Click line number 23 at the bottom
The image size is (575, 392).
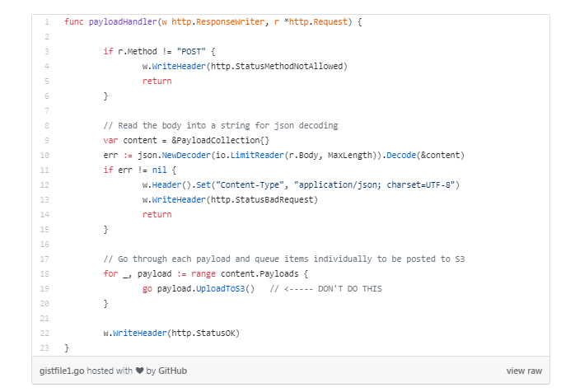pos(45,348)
